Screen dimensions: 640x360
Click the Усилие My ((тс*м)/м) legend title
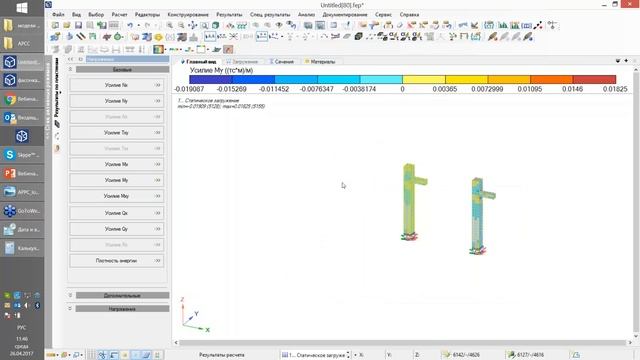(221, 71)
